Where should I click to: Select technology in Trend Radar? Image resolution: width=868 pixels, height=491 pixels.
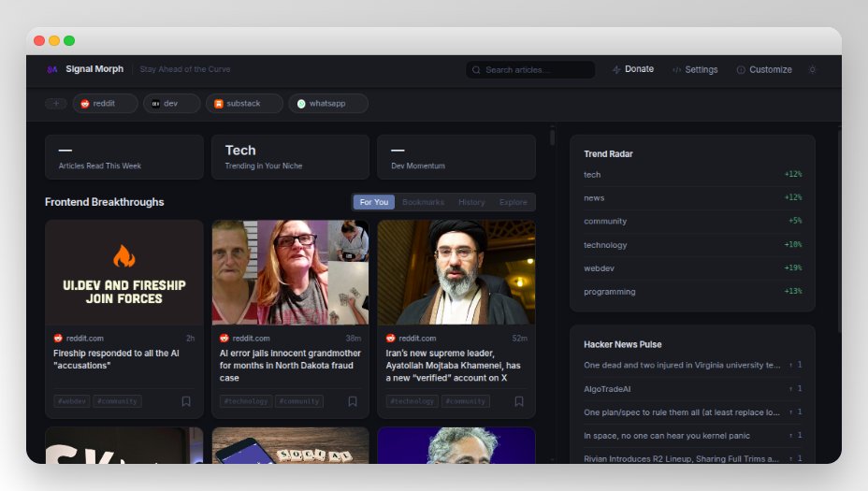pyautogui.click(x=692, y=245)
